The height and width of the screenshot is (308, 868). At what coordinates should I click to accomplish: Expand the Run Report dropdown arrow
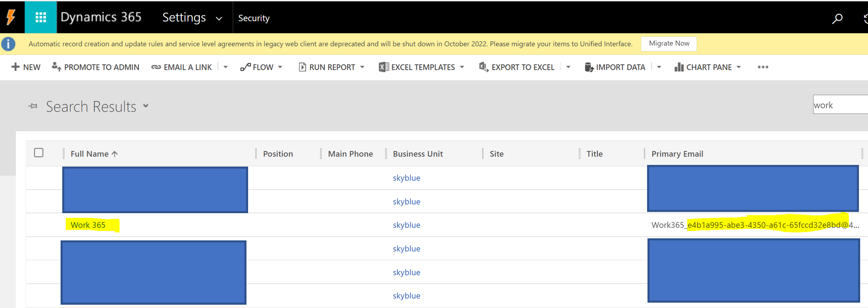click(362, 67)
